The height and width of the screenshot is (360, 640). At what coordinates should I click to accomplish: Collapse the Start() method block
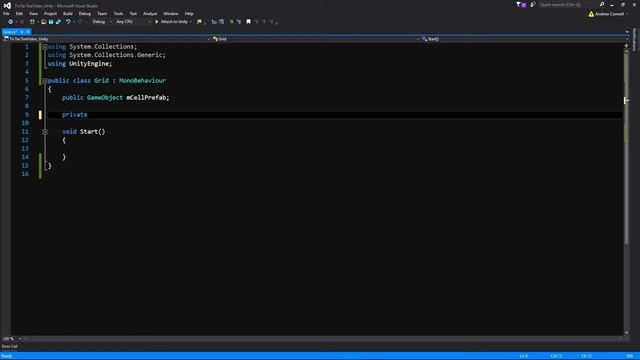coord(45,132)
